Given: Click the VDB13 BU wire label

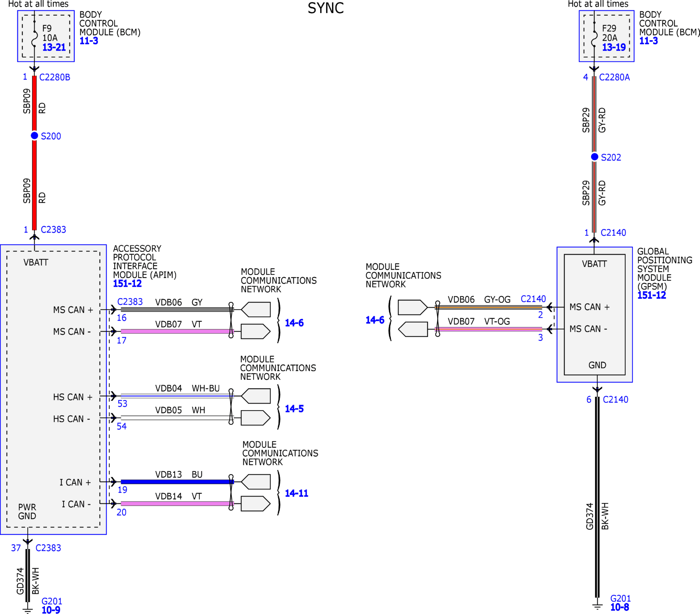Looking at the screenshot, I should click(x=179, y=475).
